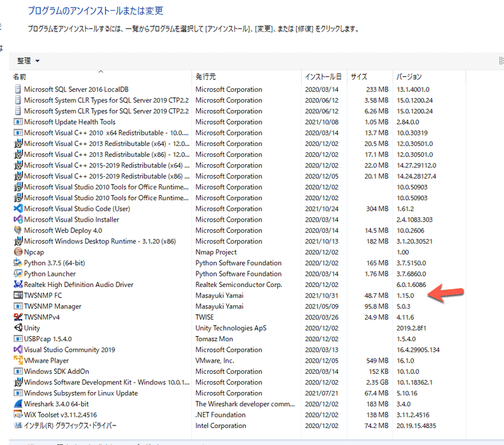Click the TWSNMP Manager icon
504x445 pixels.
[x=18, y=307]
